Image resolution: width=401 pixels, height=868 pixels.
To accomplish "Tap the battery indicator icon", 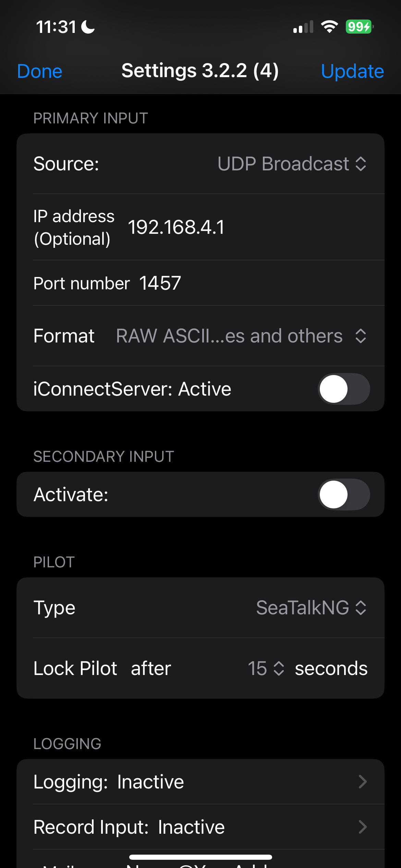I will pyautogui.click(x=359, y=27).
